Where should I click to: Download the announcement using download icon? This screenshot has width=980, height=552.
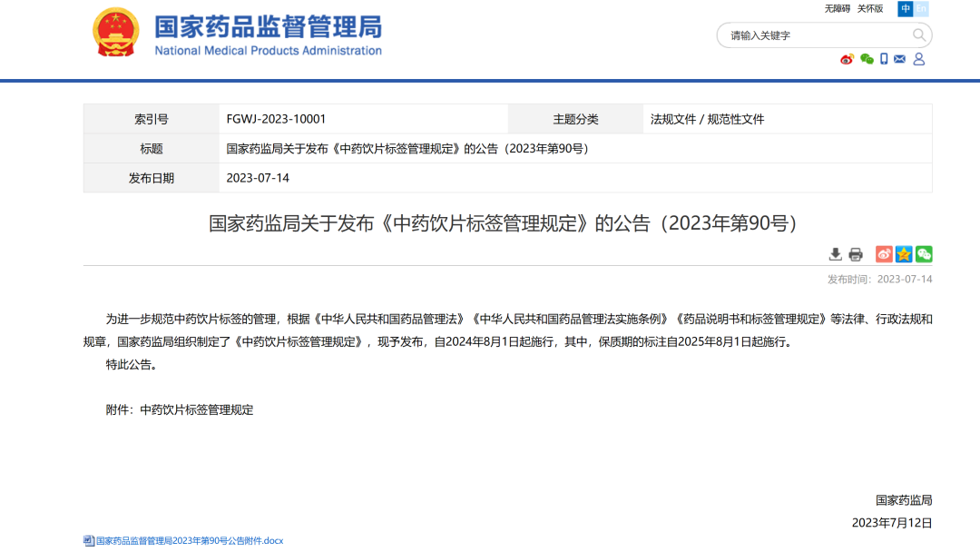(x=836, y=254)
